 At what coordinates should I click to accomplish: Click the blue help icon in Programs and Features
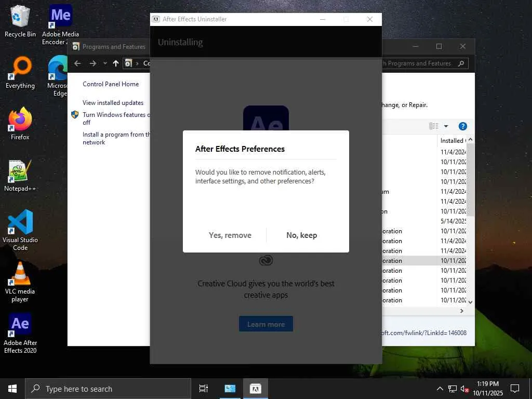(462, 126)
